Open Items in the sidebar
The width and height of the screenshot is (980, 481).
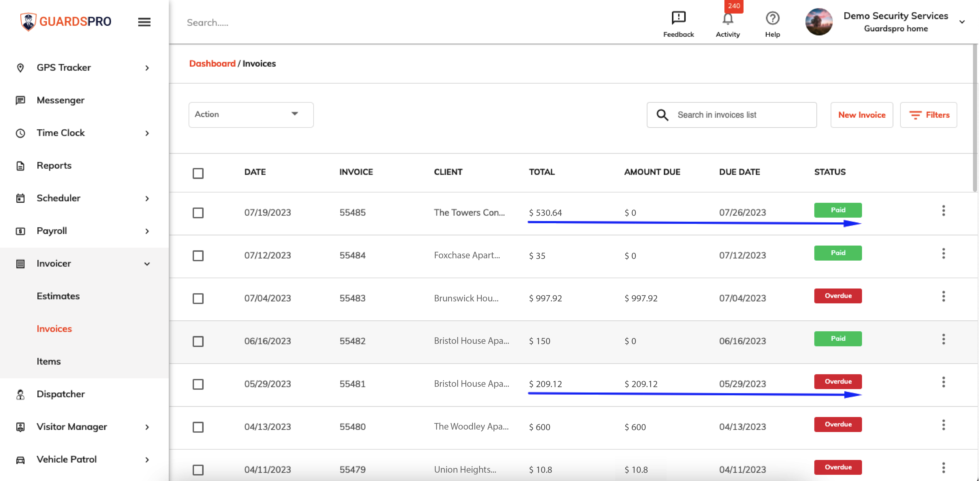[49, 362]
